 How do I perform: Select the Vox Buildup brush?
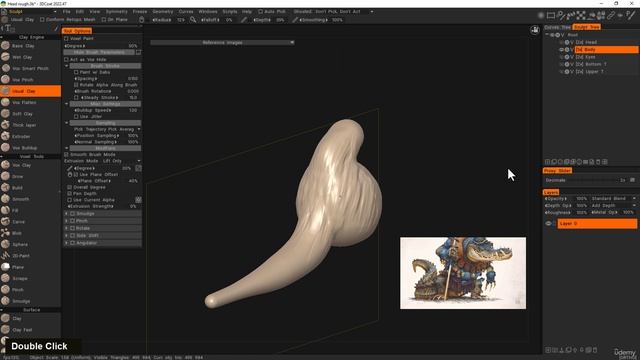click(30, 148)
